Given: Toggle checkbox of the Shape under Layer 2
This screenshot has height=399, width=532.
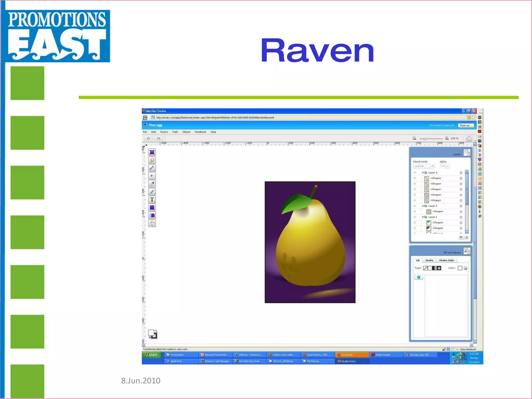Looking at the screenshot, I should (x=461, y=212).
